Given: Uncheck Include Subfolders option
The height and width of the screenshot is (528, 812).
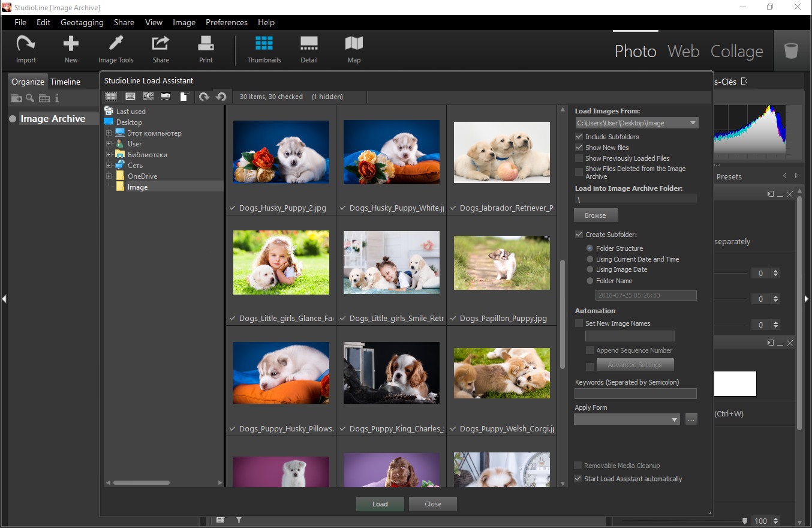Looking at the screenshot, I should 579,137.
